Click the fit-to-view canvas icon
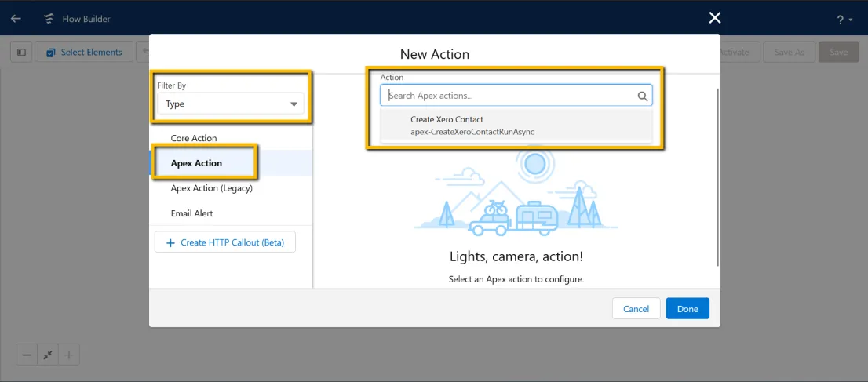 pyautogui.click(x=48, y=355)
